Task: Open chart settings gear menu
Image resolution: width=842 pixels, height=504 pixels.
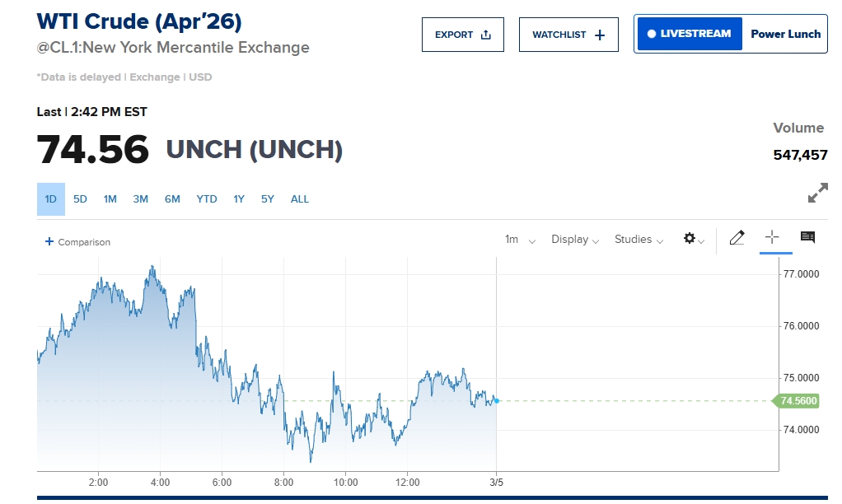Action: click(x=690, y=239)
